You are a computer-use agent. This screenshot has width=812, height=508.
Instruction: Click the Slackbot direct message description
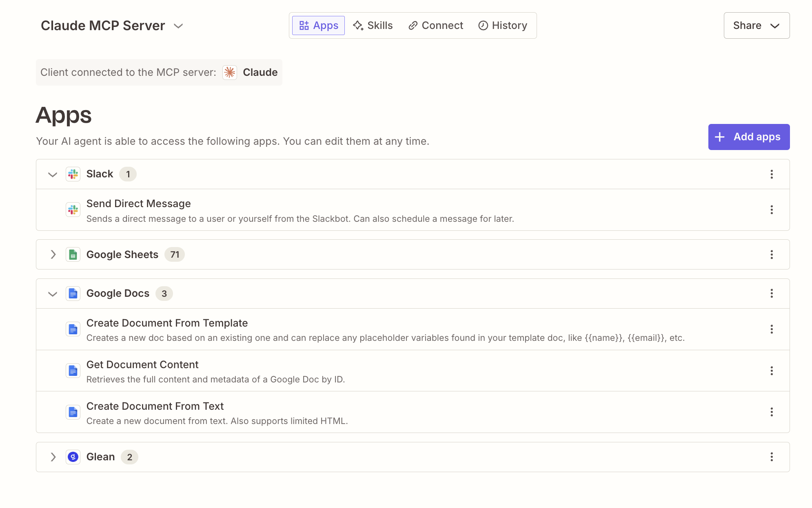click(300, 219)
